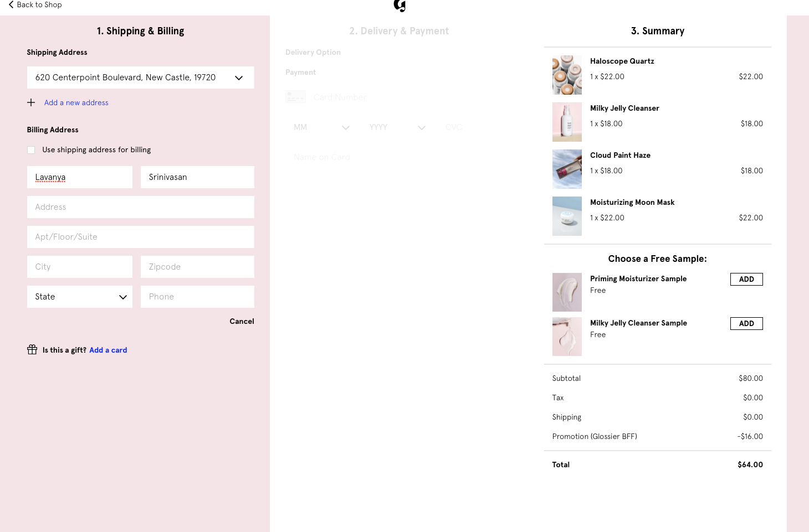Open the State dropdown
This screenshot has height=532, width=809.
click(80, 297)
